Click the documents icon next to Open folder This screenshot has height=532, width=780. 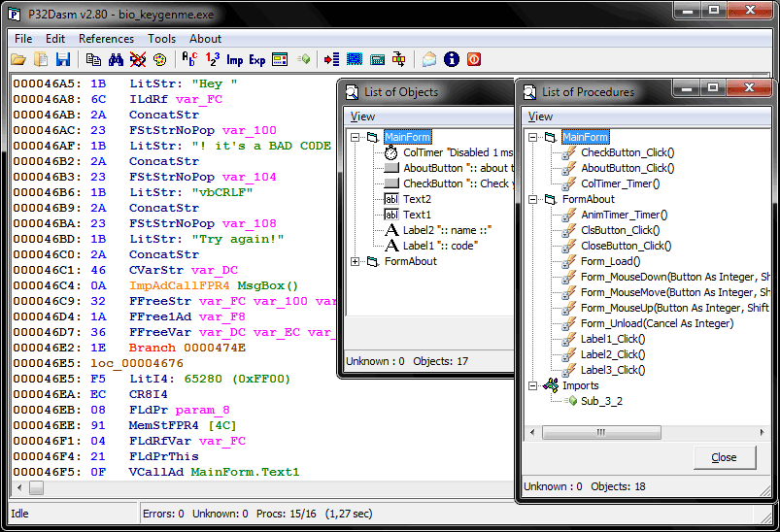click(x=41, y=59)
